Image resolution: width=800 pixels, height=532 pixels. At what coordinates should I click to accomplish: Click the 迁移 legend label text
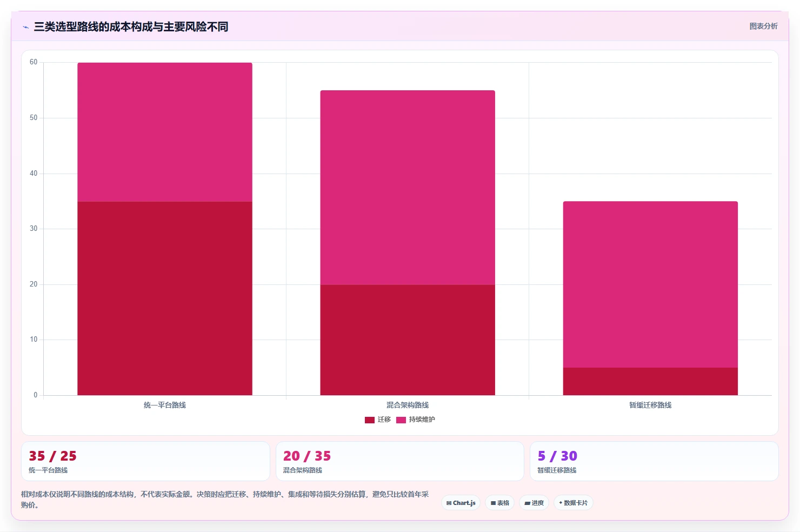pyautogui.click(x=384, y=420)
